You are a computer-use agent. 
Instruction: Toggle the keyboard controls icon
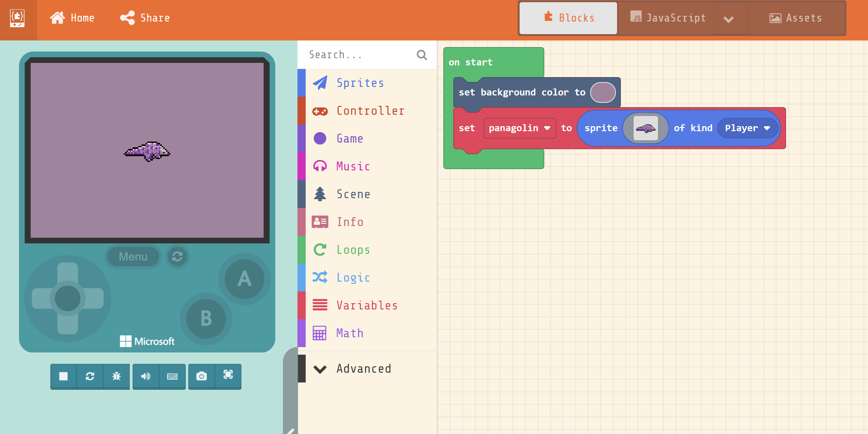coord(172,376)
